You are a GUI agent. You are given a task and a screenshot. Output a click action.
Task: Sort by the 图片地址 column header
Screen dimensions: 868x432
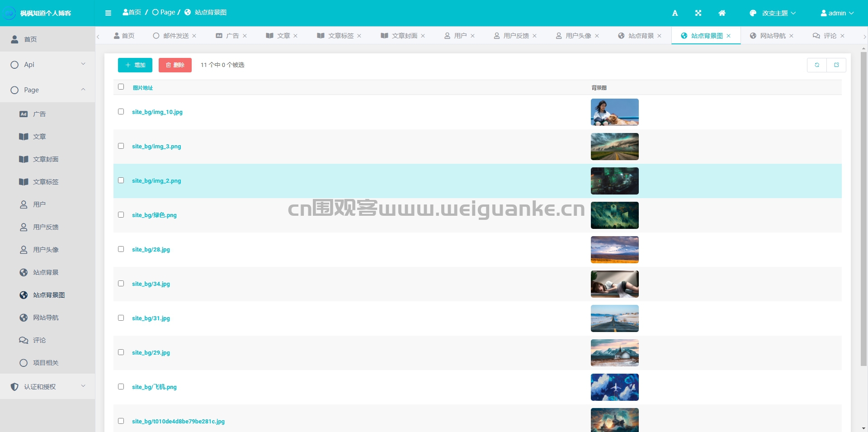point(143,88)
